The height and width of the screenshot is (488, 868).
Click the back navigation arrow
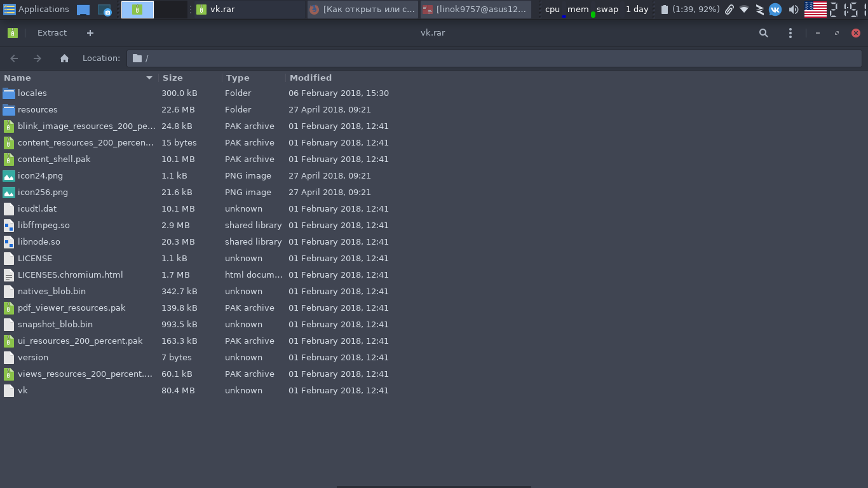point(14,58)
